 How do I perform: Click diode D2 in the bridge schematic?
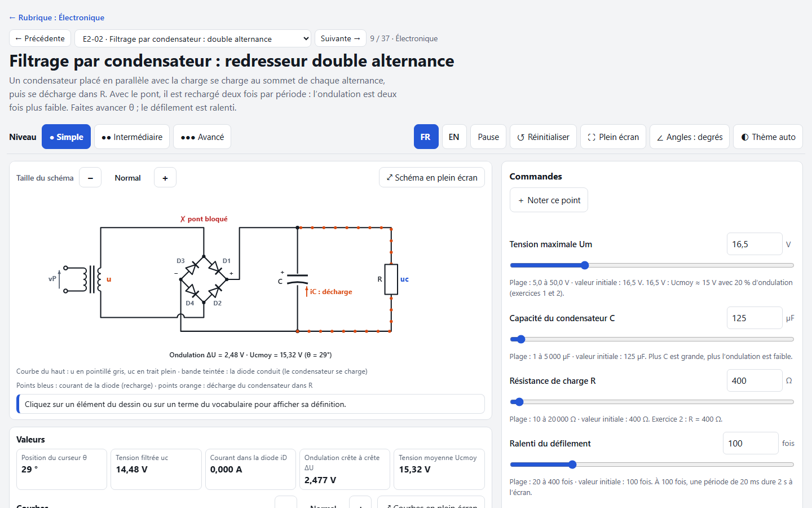[x=215, y=291]
